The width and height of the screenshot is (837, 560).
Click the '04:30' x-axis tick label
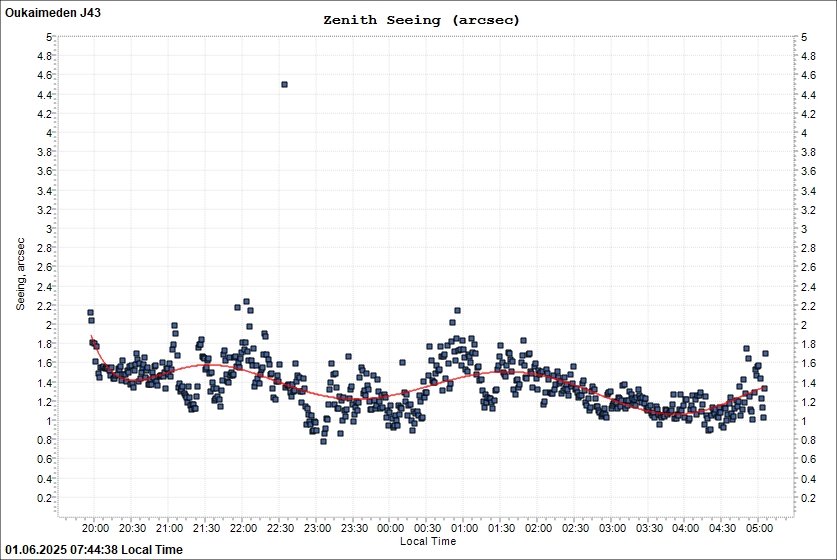pos(722,528)
